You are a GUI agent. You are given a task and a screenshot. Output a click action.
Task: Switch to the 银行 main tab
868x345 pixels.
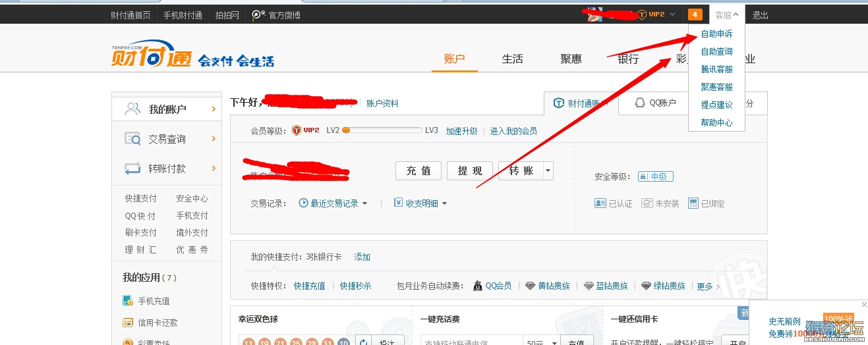tap(628, 59)
